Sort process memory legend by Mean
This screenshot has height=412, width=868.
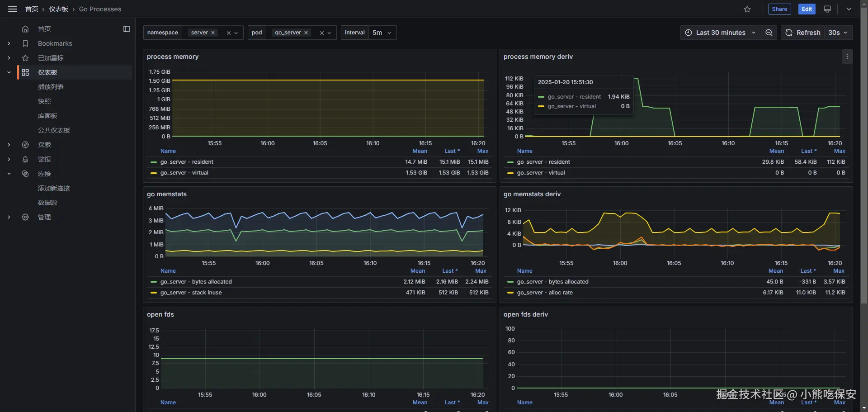(420, 151)
